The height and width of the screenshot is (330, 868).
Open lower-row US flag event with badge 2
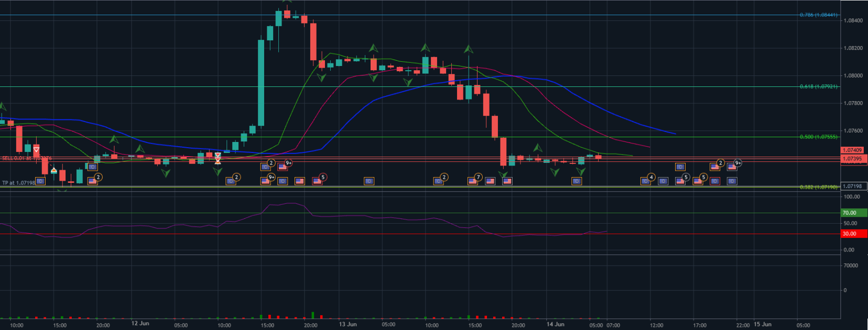point(93,181)
